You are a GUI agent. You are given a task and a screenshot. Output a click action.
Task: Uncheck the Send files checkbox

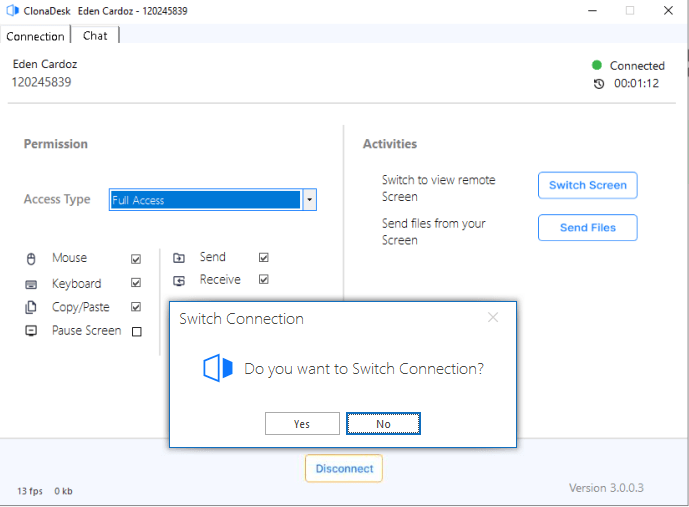pyautogui.click(x=264, y=257)
